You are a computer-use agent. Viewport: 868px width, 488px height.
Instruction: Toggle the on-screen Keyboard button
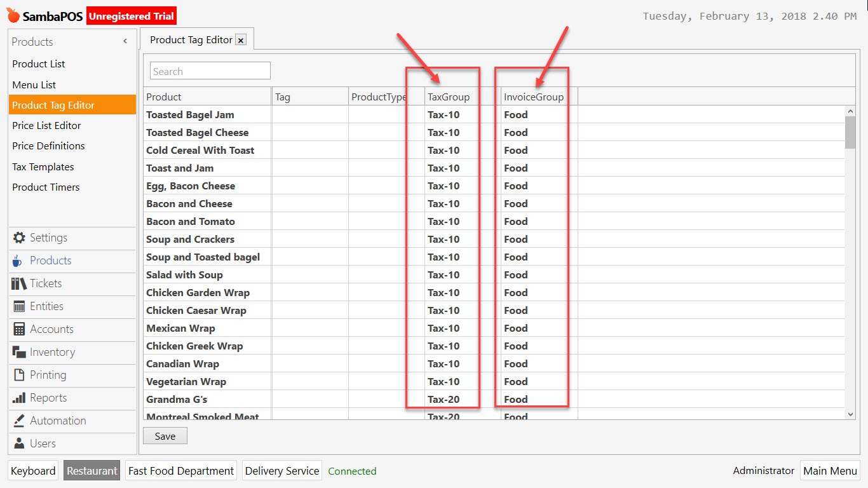(33, 471)
